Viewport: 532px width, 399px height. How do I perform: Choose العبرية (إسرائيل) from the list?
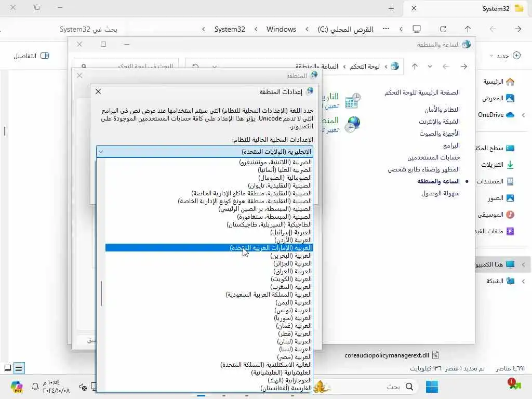click(x=209, y=232)
